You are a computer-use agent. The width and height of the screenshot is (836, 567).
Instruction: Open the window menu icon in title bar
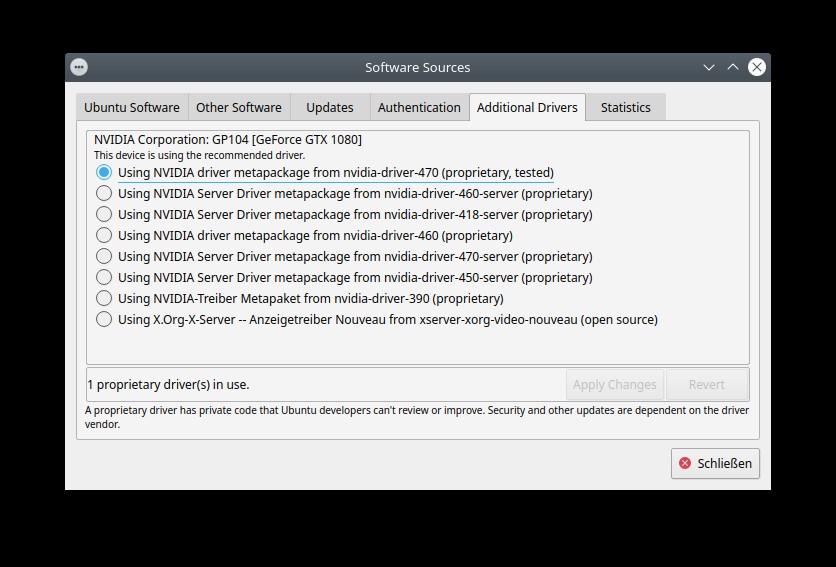tap(79, 67)
